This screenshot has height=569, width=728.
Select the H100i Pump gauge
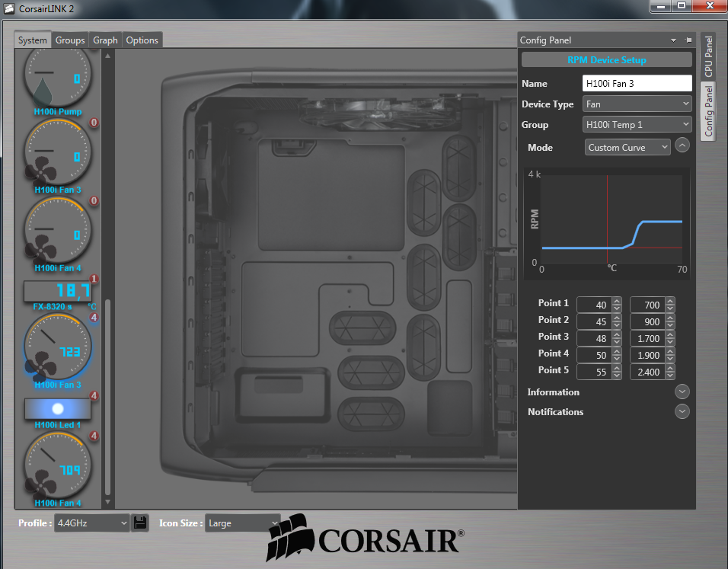pyautogui.click(x=58, y=78)
